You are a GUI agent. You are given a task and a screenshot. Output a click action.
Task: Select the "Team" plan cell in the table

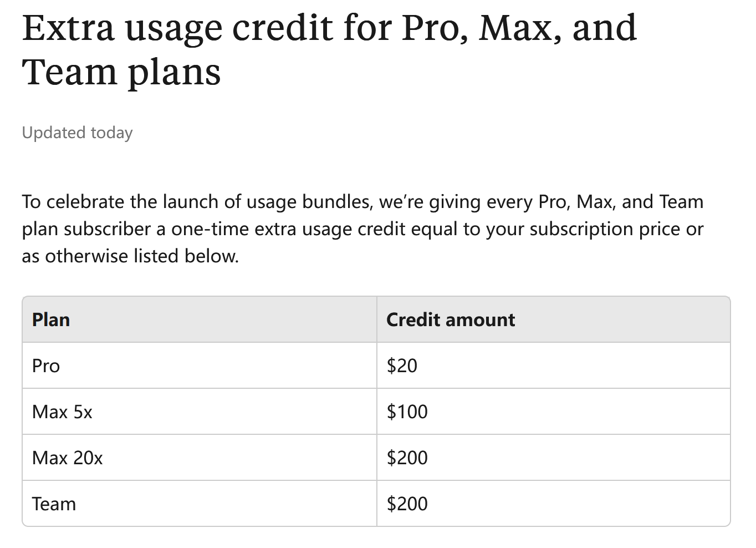point(54,504)
